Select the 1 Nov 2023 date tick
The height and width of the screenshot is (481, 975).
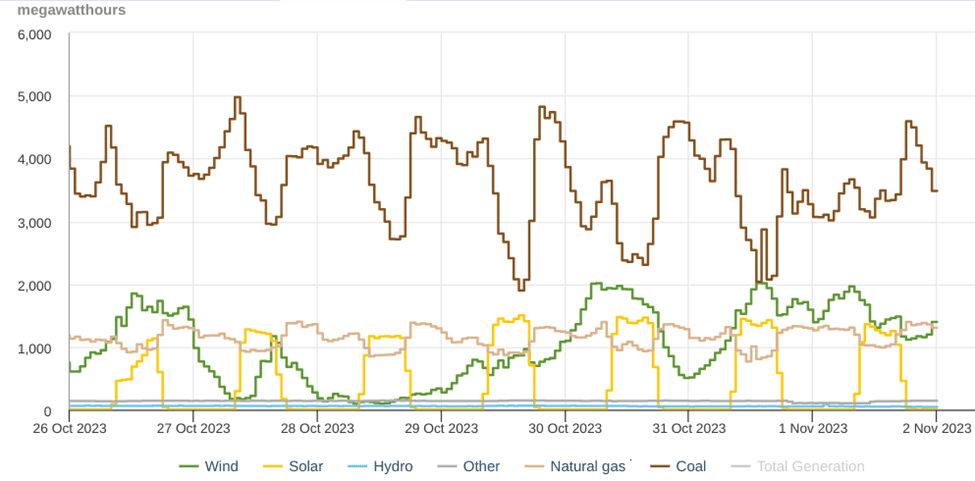click(811, 429)
